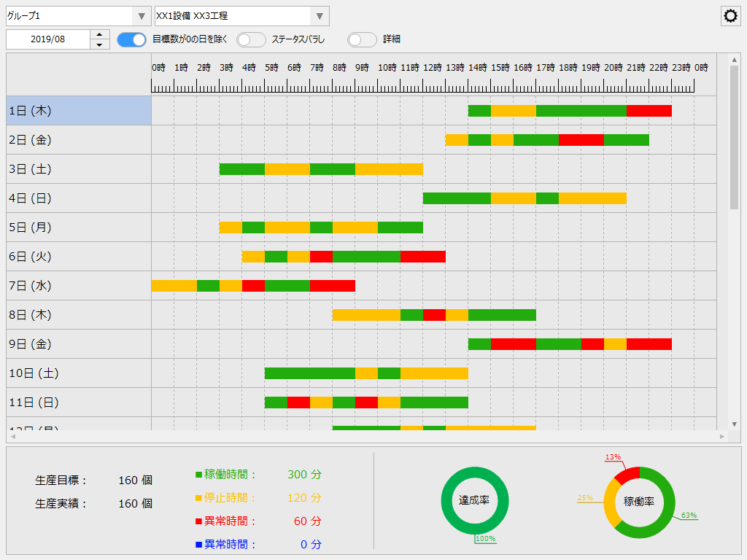The image size is (747, 560).
Task: Increment the month with the up stepper arrow
Action: click(x=100, y=34)
